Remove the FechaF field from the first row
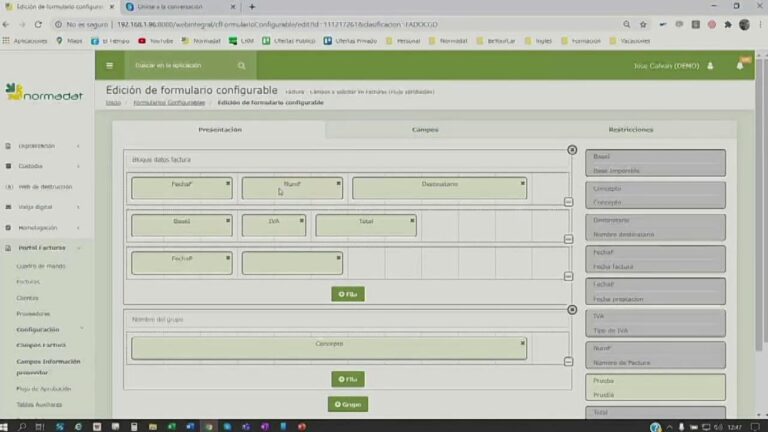 click(x=228, y=183)
